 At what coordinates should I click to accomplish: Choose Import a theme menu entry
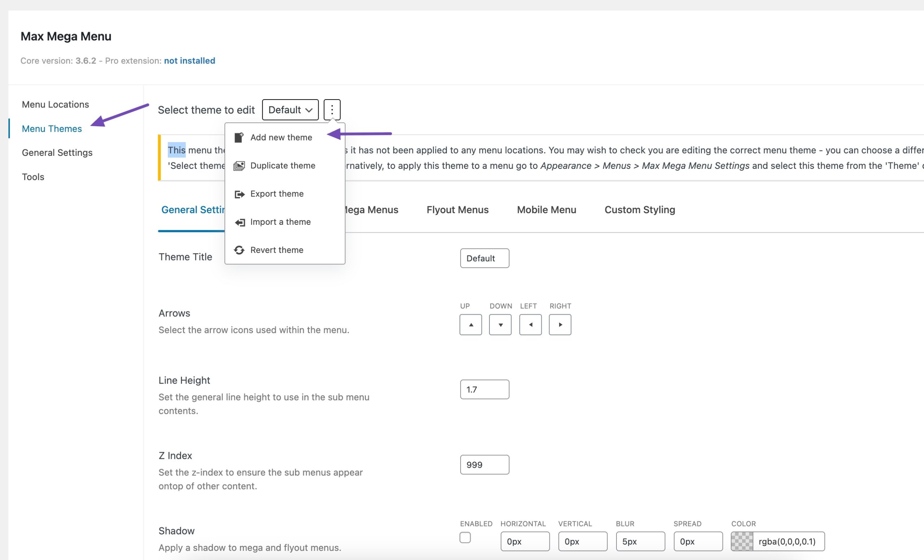point(285,222)
